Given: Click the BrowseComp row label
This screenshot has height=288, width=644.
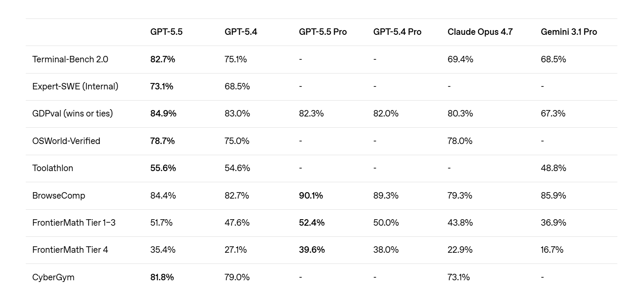Looking at the screenshot, I should tap(58, 196).
